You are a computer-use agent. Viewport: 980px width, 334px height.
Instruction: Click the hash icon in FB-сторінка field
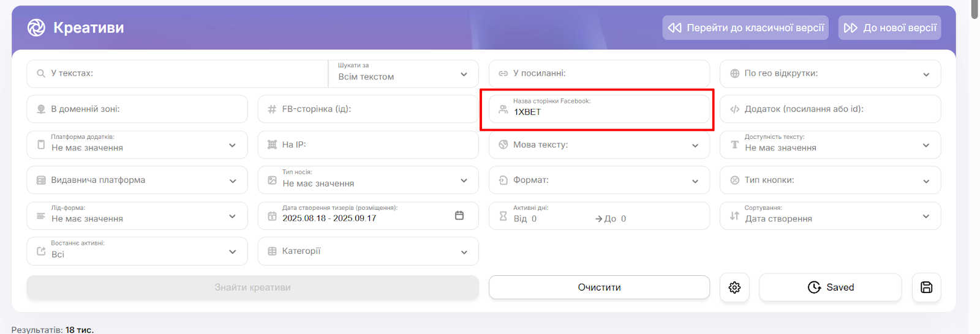tap(272, 109)
